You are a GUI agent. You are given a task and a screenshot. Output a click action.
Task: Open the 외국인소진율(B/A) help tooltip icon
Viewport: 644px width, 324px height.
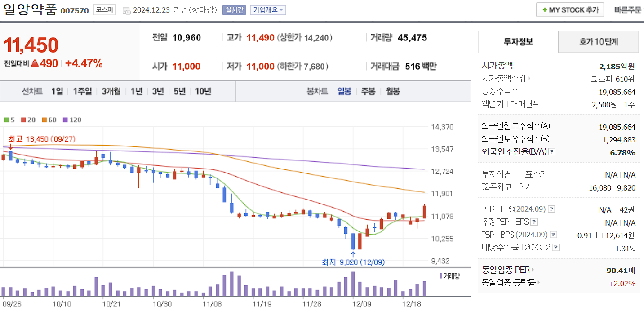(x=551, y=152)
